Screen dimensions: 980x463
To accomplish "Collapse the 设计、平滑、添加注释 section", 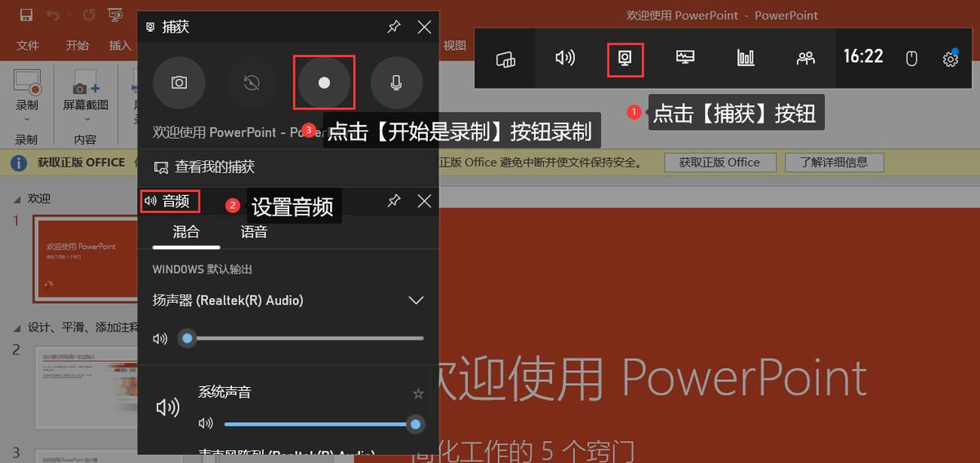I will pos(18,327).
